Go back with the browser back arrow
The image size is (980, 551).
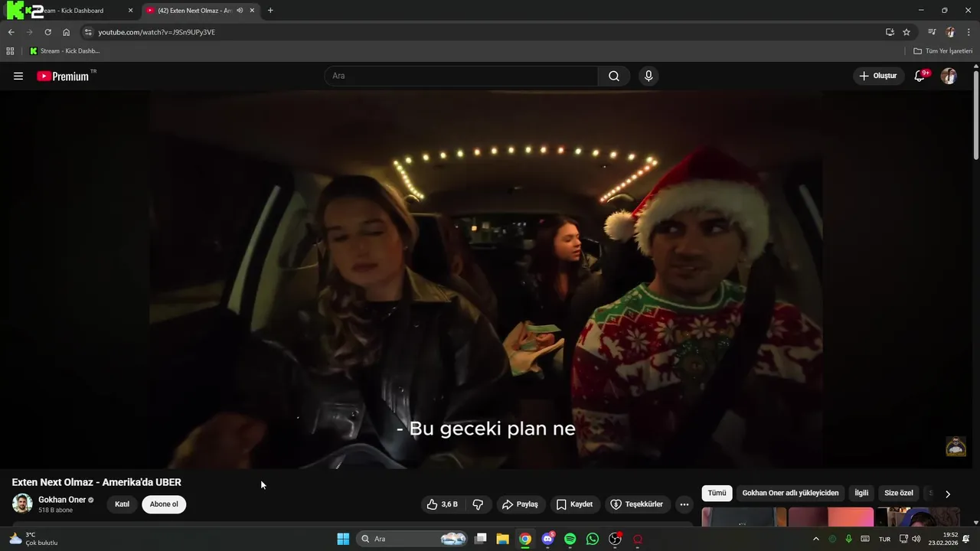11,32
